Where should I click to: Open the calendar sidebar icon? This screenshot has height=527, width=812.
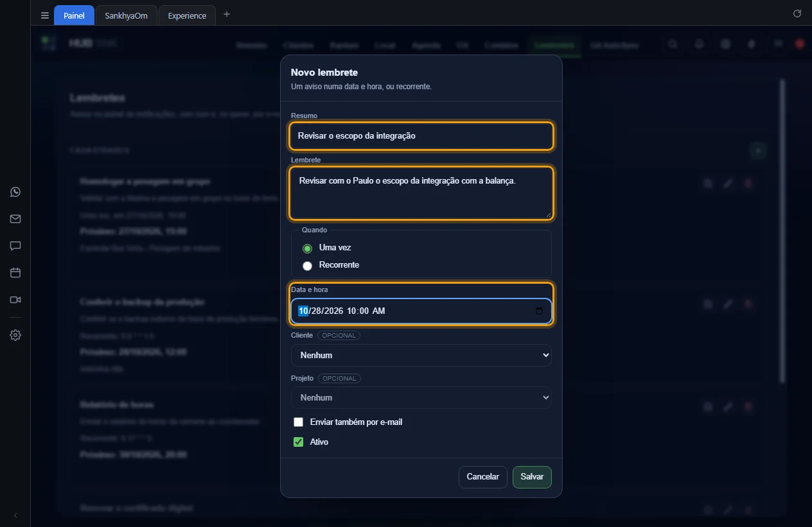(15, 273)
